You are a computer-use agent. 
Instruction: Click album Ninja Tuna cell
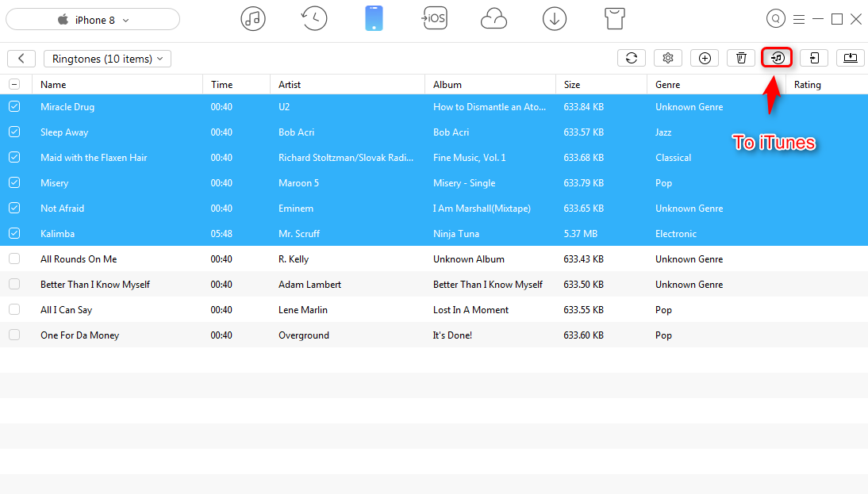coord(456,234)
